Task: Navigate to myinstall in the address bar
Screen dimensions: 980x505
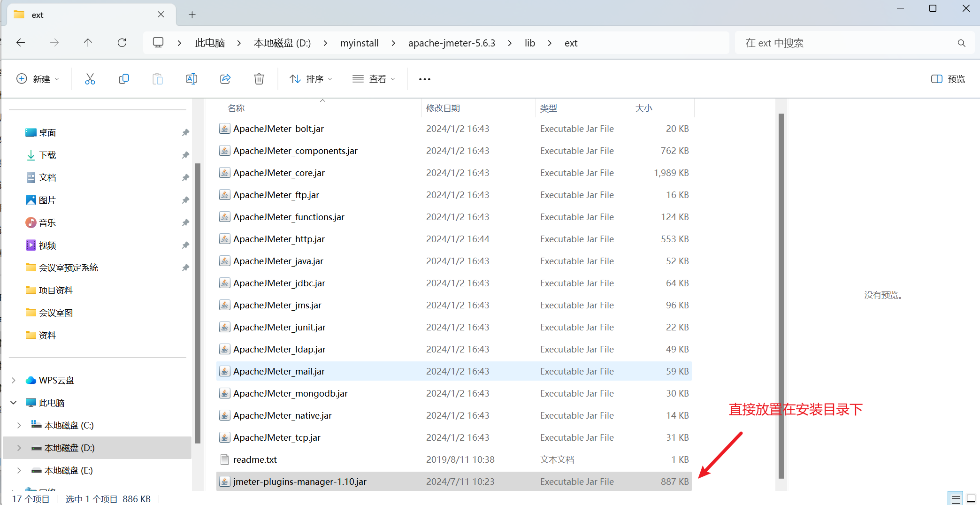Action: [x=360, y=43]
